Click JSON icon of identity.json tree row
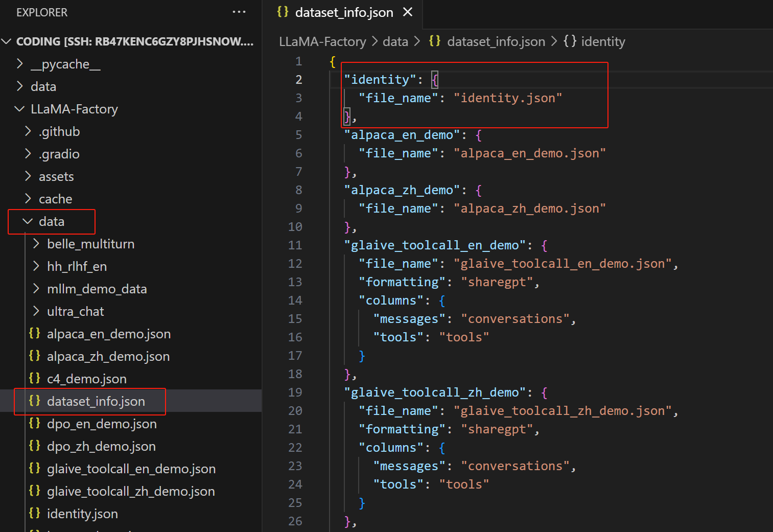The image size is (773, 532). [35, 513]
